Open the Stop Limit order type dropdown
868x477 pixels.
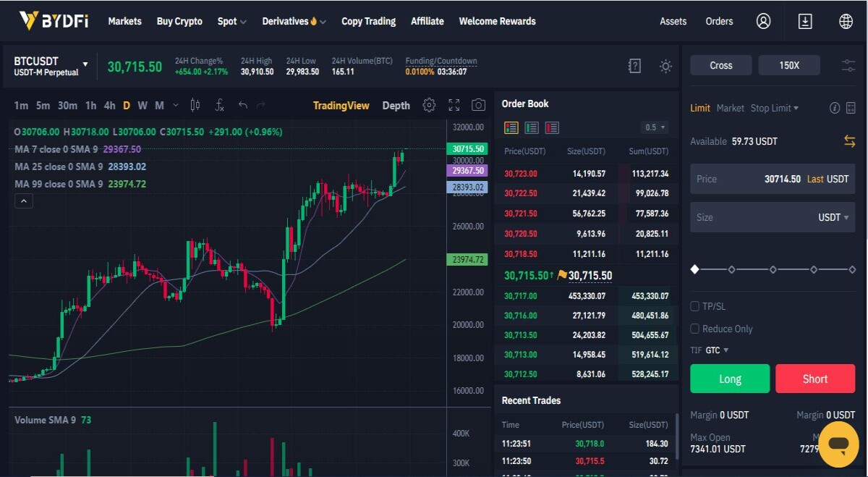[775, 108]
